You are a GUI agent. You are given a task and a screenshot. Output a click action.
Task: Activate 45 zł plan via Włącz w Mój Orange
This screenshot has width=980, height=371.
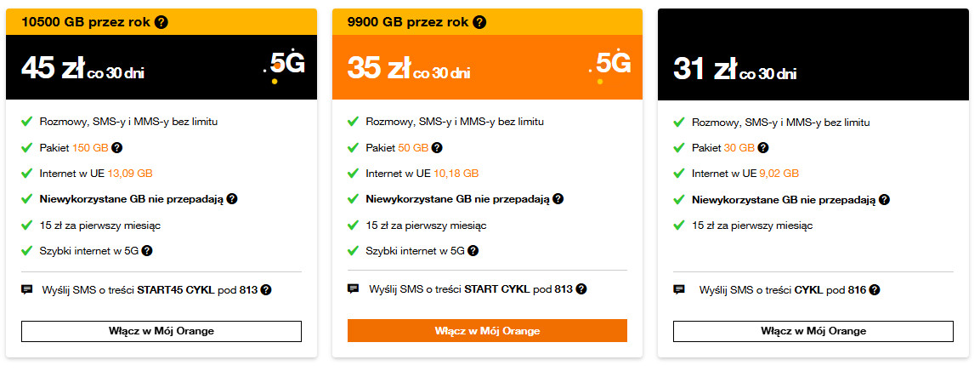pyautogui.click(x=161, y=331)
